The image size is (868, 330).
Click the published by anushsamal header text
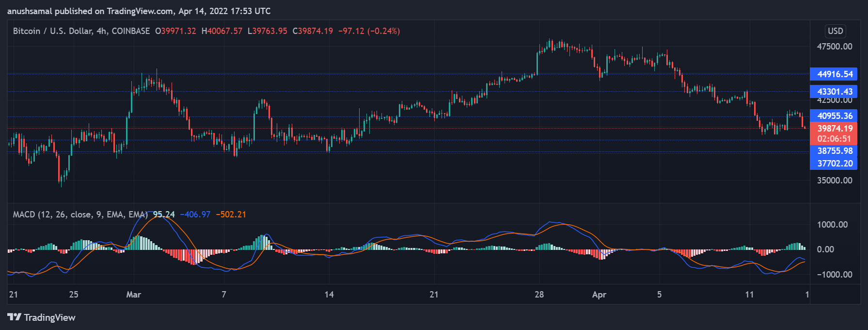tap(139, 11)
